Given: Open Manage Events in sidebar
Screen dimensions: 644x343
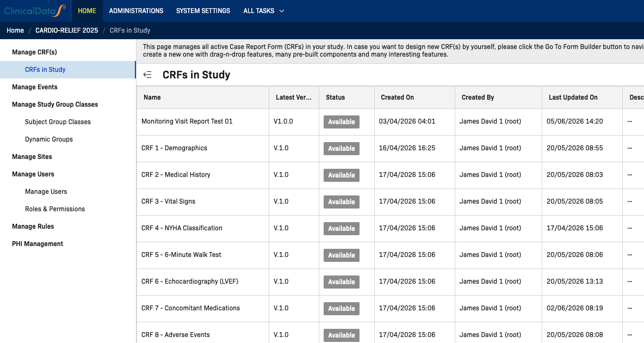Looking at the screenshot, I should click(x=34, y=87).
